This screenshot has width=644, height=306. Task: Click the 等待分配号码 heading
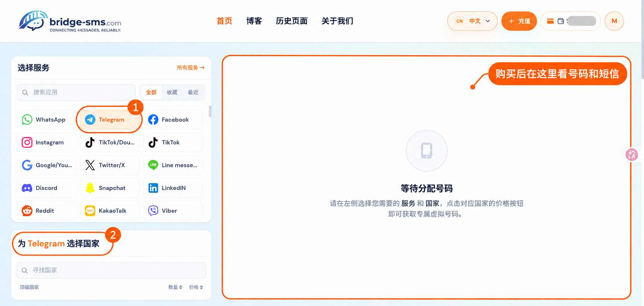427,189
